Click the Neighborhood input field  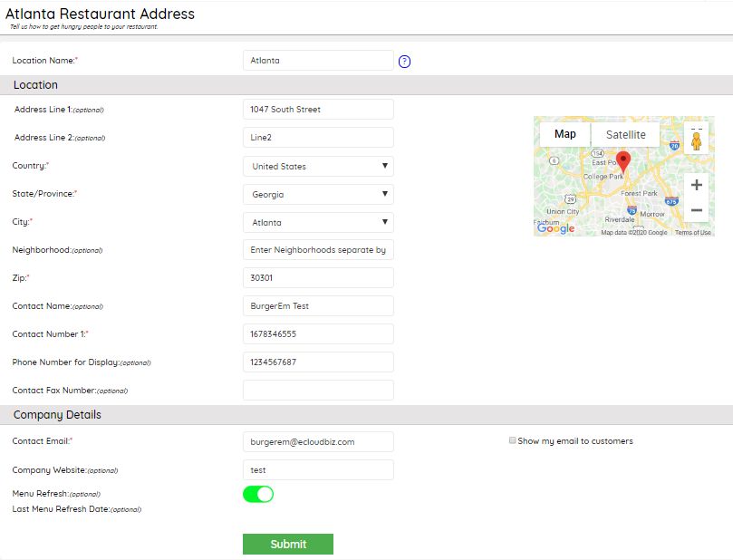coord(318,250)
